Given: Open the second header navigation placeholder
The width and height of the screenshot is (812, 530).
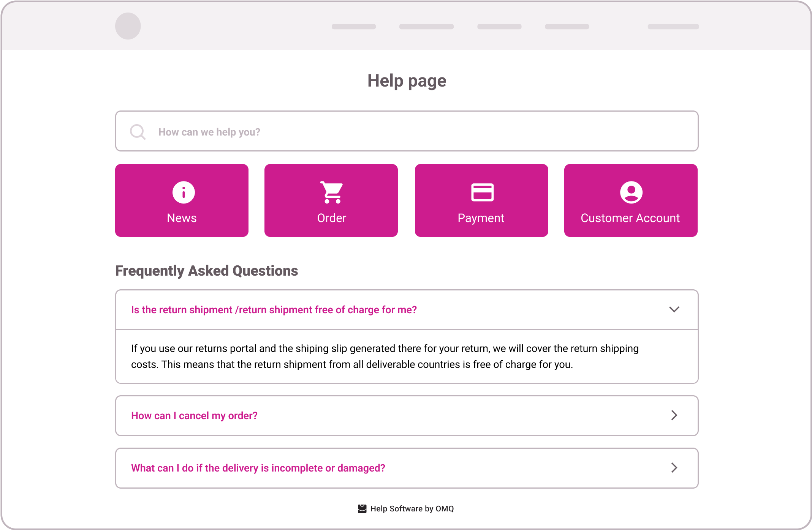Looking at the screenshot, I should click(x=426, y=27).
